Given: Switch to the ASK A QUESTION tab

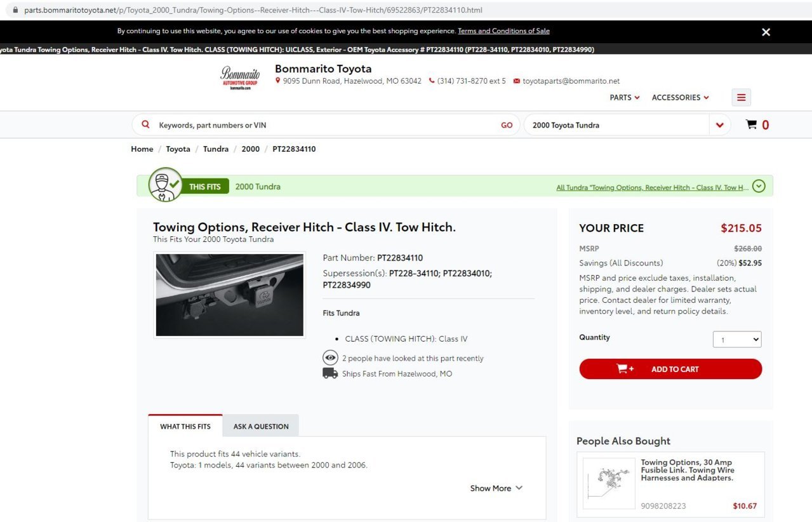Looking at the screenshot, I should 261,426.
